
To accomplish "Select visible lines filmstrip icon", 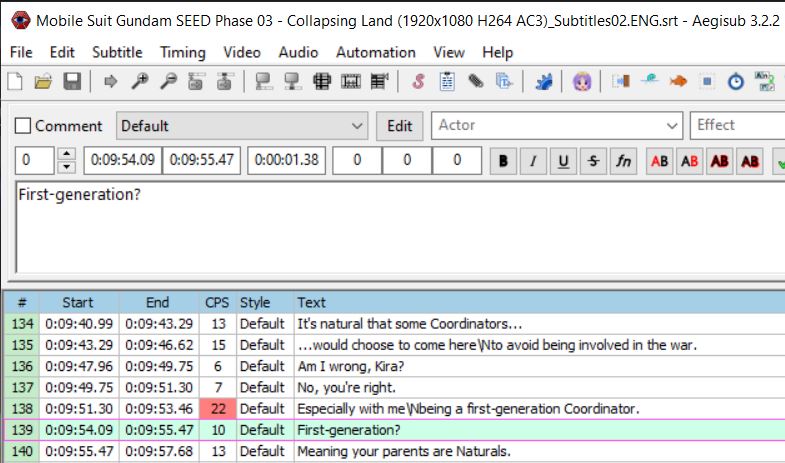I will [322, 81].
